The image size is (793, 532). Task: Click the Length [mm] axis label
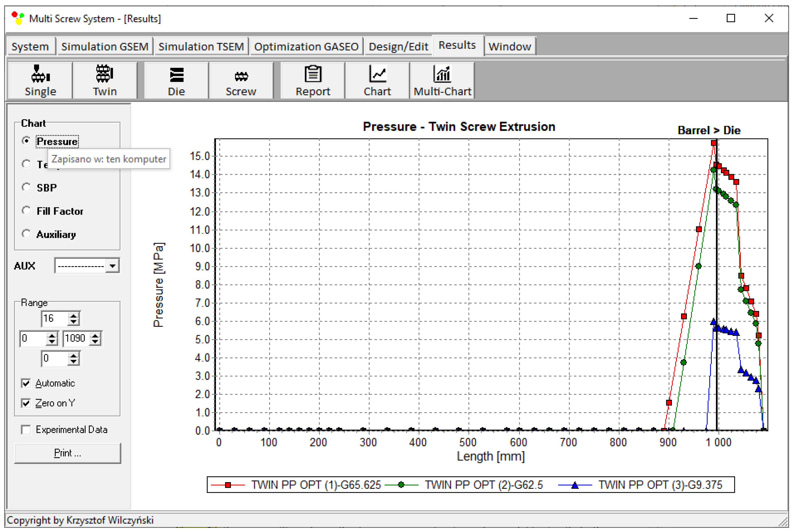[x=490, y=456]
